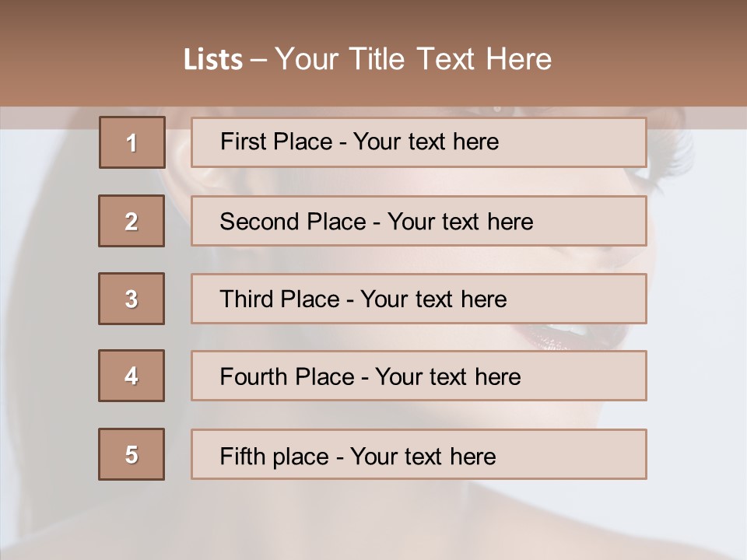Select the number 2 box
This screenshot has height=560, width=747.
click(x=132, y=221)
